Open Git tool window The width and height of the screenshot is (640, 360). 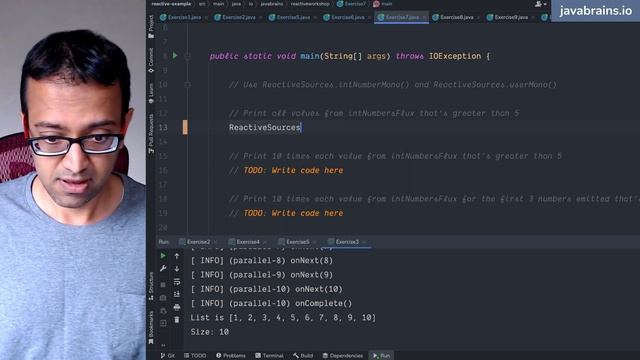point(168,356)
